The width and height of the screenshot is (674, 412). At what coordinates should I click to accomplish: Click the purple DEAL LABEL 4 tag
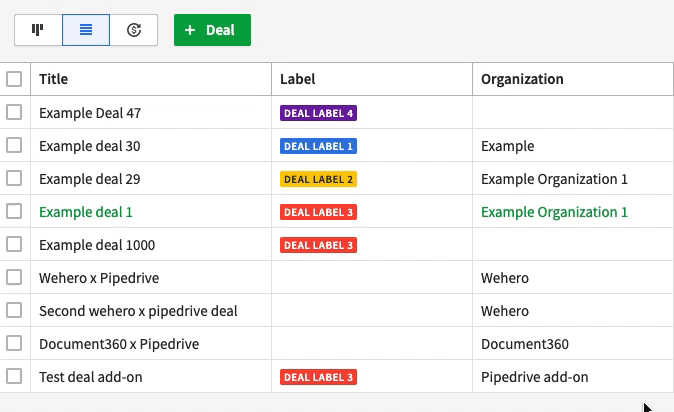[x=319, y=113]
